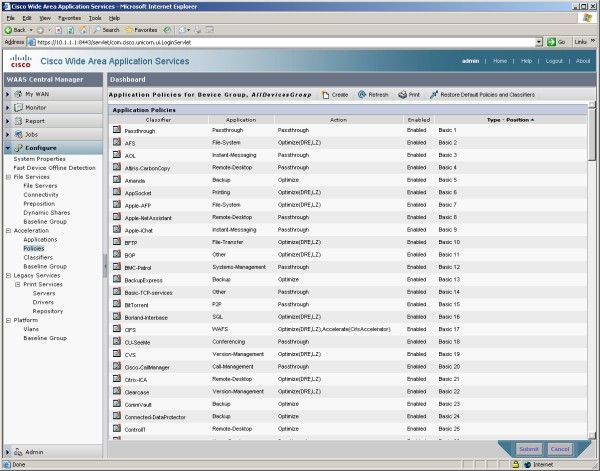Screen dimensions: 600x471
Task: Sort by the Classifier column header
Action: tap(158, 120)
